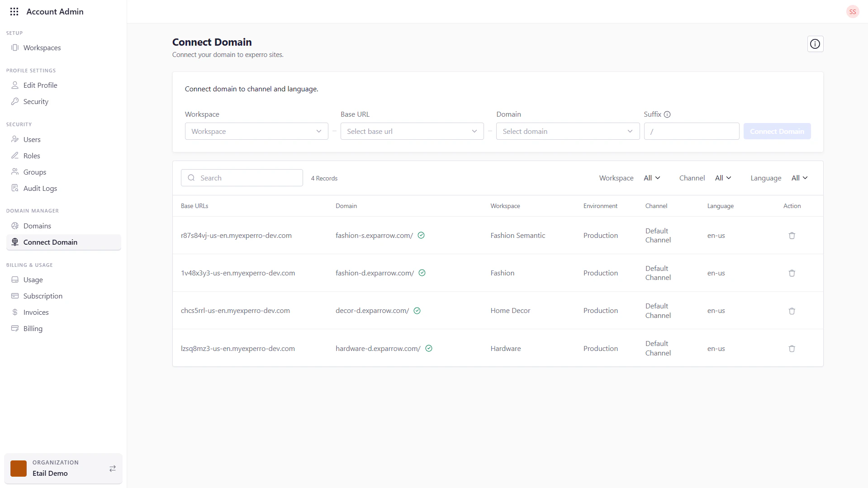The width and height of the screenshot is (868, 488).
Task: Click the switch organization arrows icon
Action: point(113,469)
